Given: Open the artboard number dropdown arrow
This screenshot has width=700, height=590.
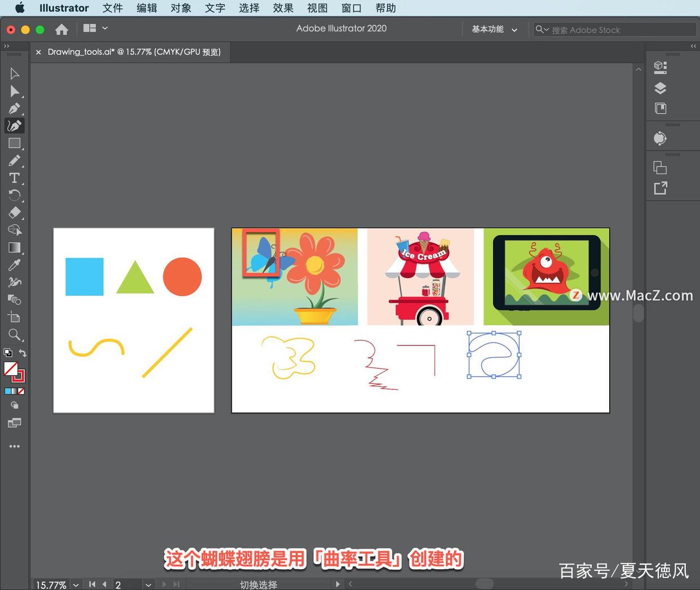Looking at the screenshot, I should pos(148,585).
